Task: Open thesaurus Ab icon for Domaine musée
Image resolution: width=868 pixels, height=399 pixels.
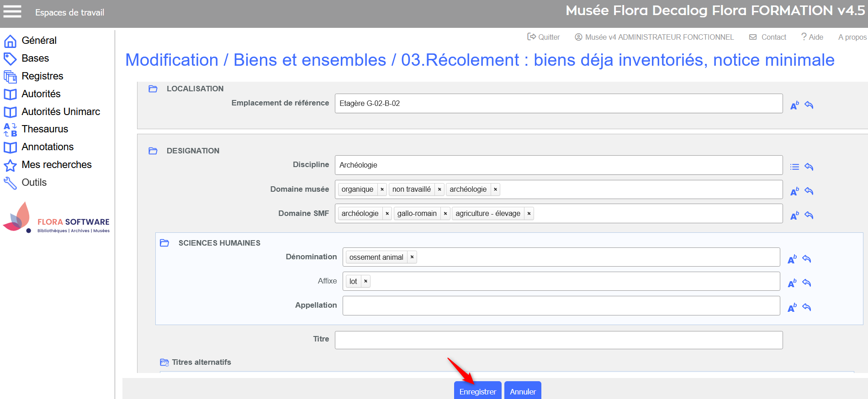Action: pos(794,191)
